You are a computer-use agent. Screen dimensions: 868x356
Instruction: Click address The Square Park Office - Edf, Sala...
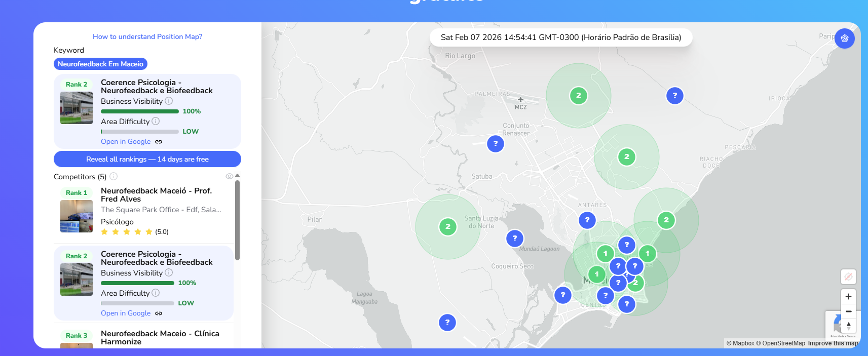(x=161, y=210)
